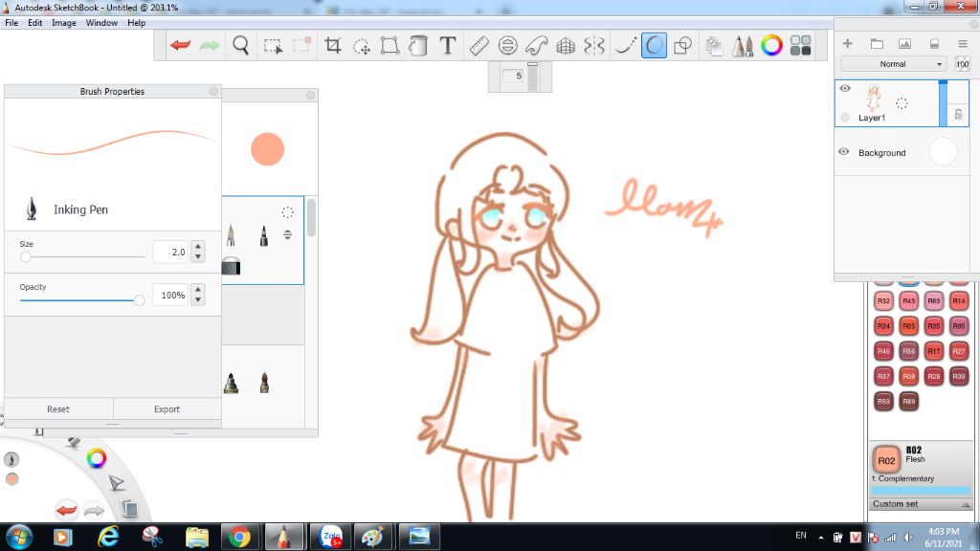
Task: Click the current R02 Flesh color swatch
Action: [886, 460]
